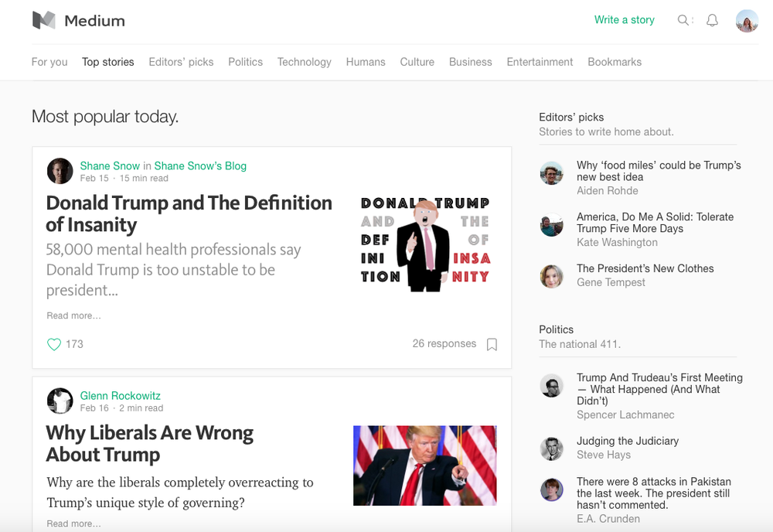Open the Business tab

point(470,62)
